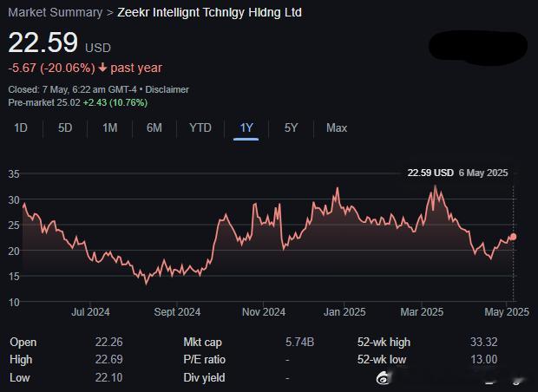Click the Sept 2024 axis label
The width and height of the screenshot is (538, 392).
(x=177, y=312)
